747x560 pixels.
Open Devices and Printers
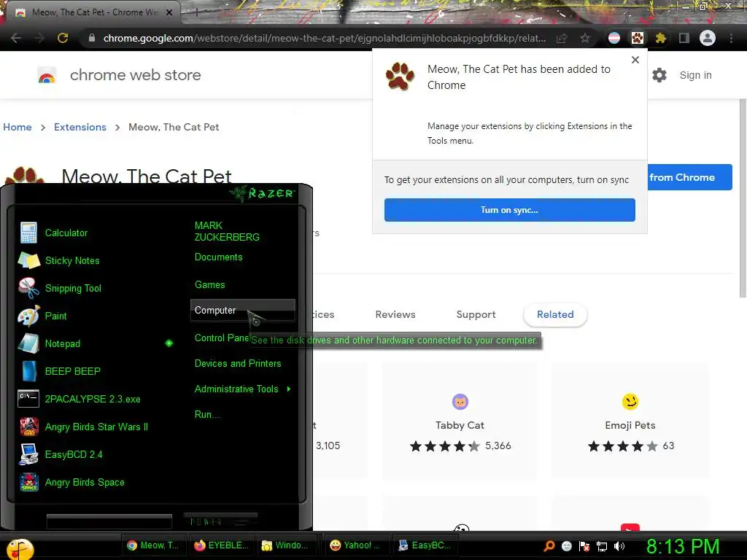click(238, 363)
